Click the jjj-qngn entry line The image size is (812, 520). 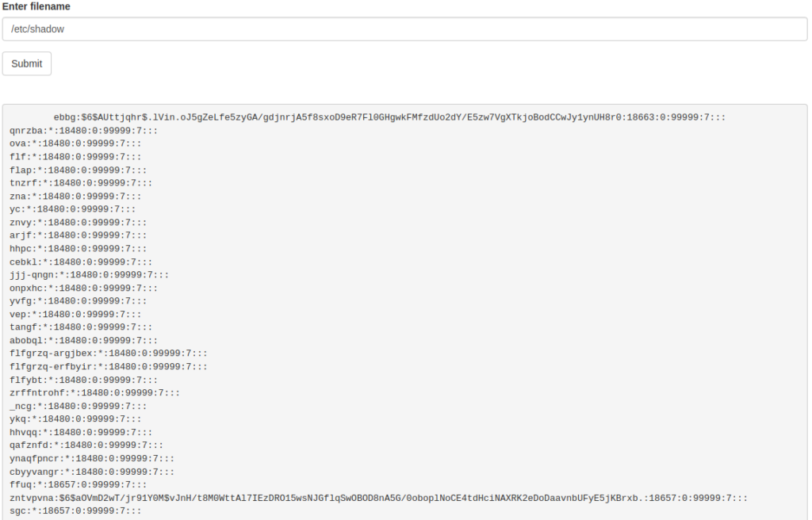[89, 275]
